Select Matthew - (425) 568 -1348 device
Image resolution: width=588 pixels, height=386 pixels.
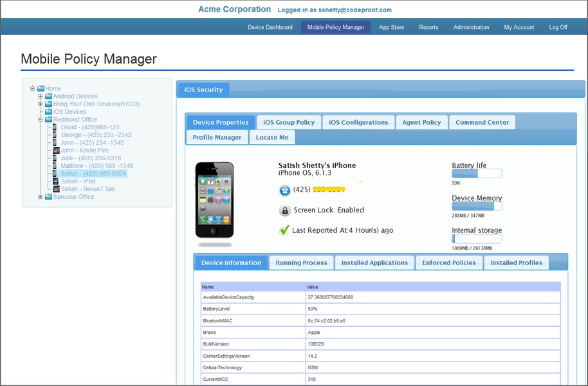click(x=96, y=166)
